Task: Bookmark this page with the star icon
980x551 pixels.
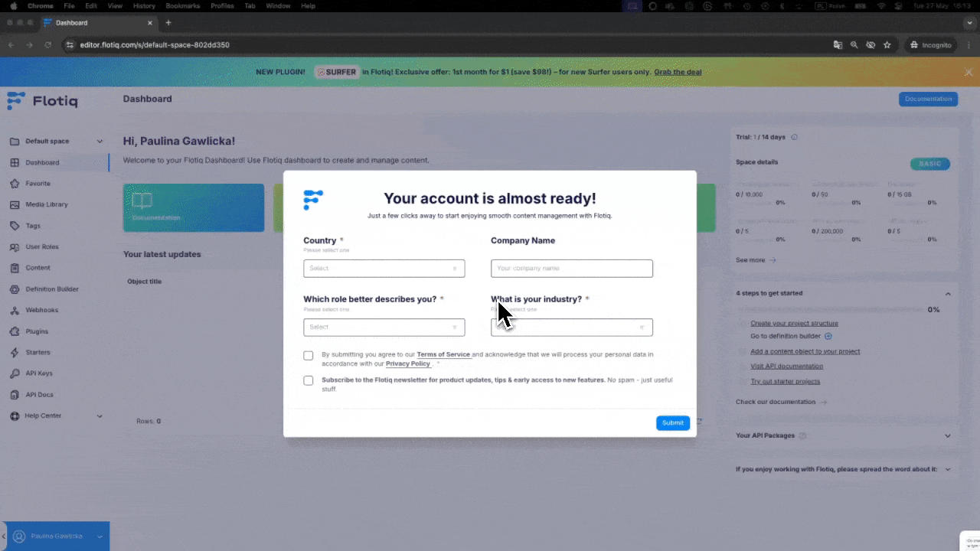Action: click(887, 45)
